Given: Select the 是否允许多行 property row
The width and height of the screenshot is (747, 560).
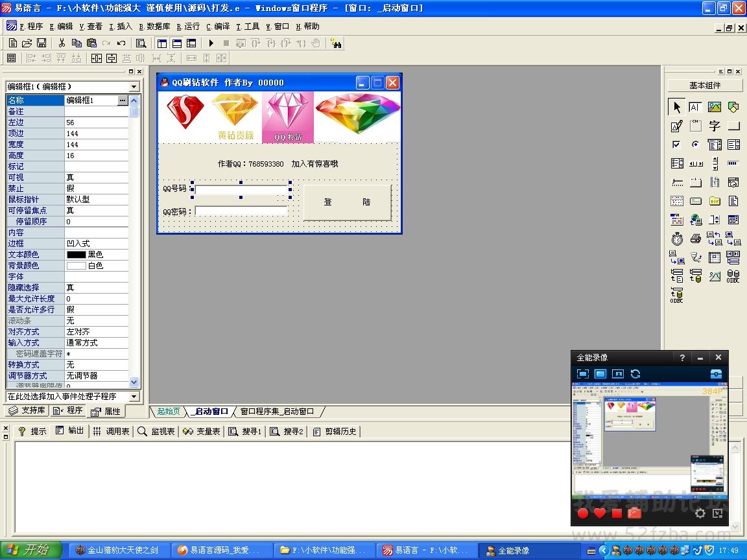Looking at the screenshot, I should [67, 310].
